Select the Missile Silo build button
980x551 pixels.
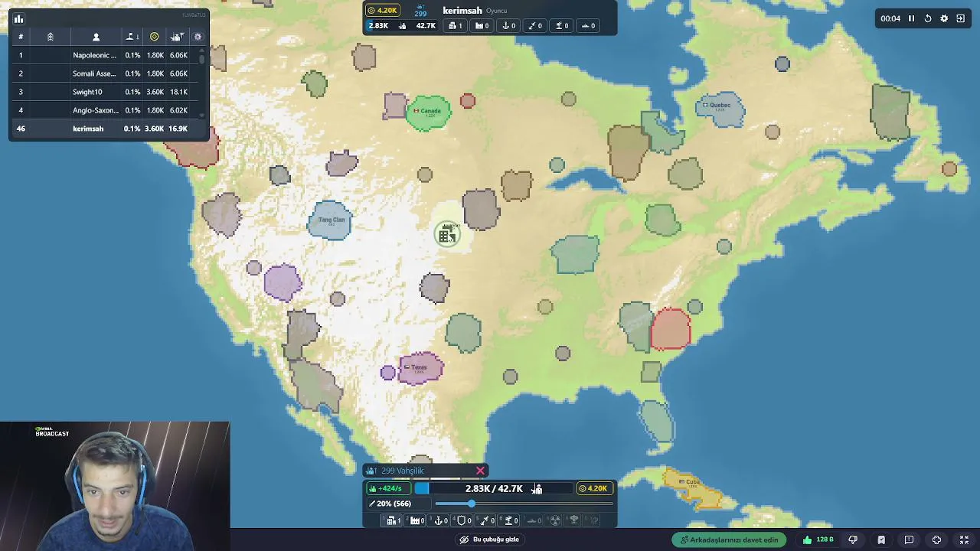(487, 520)
